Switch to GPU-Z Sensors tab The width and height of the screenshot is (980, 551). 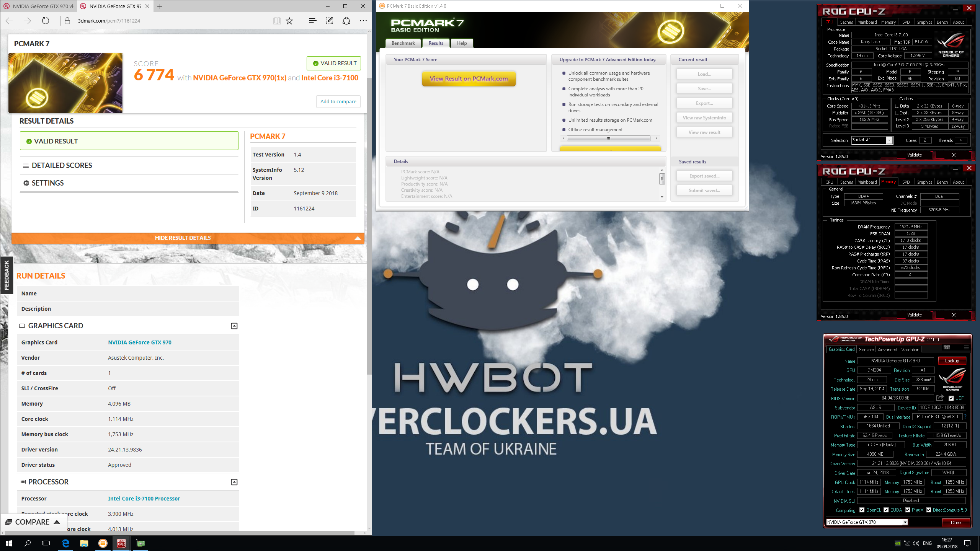[866, 350]
